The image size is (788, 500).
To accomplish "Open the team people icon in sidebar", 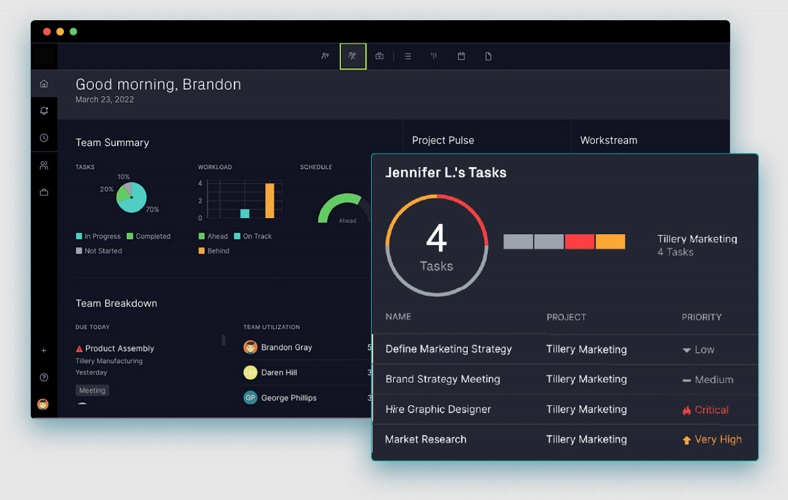I will point(44,165).
